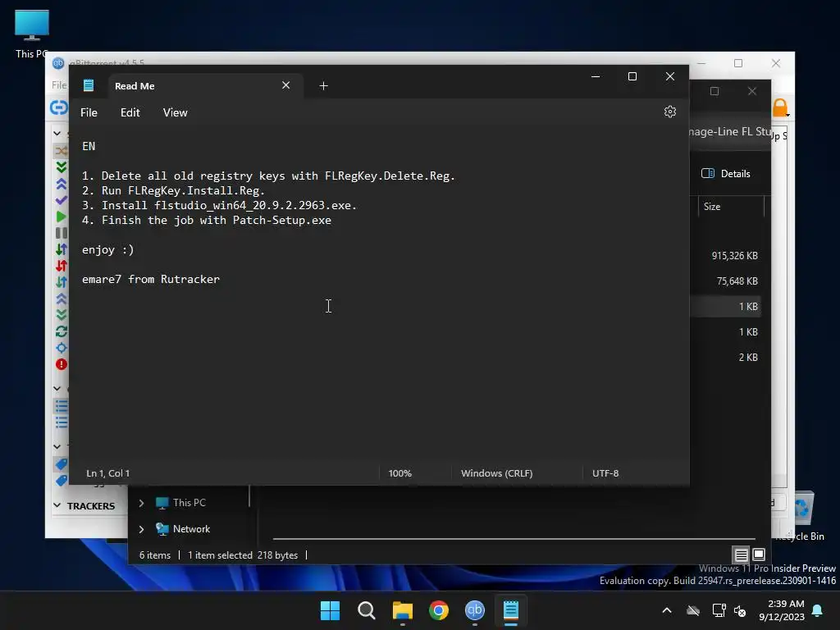Select the Seeding filter blue double-up arrow

click(61, 184)
